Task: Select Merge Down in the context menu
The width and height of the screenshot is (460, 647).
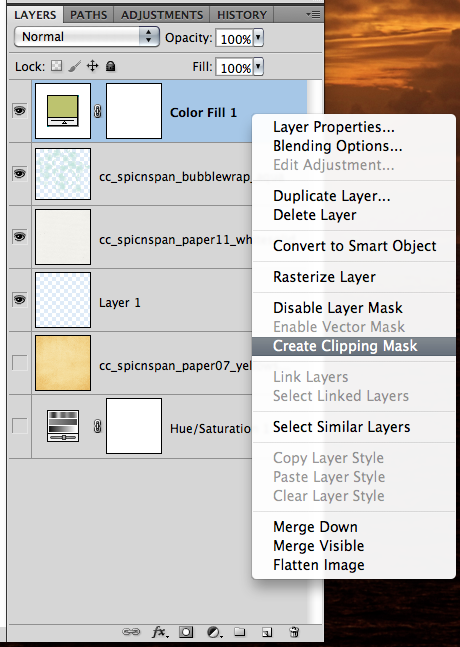Action: click(x=315, y=527)
